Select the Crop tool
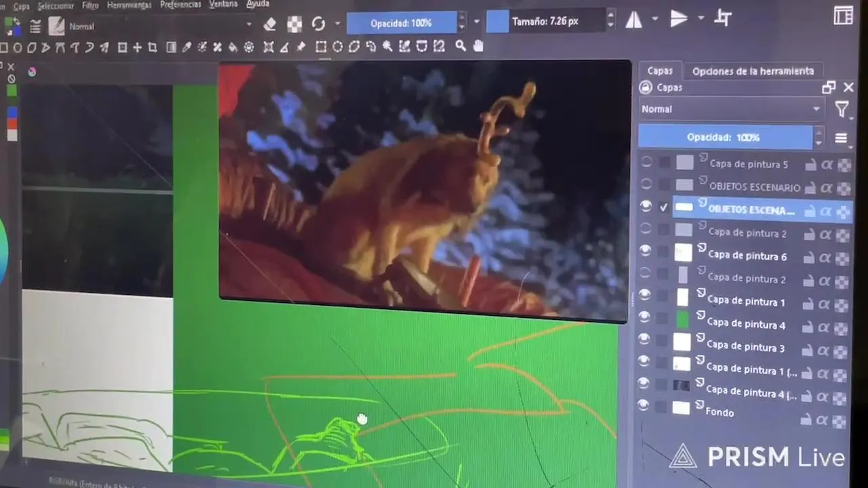Image resolution: width=868 pixels, height=488 pixels. (x=153, y=47)
